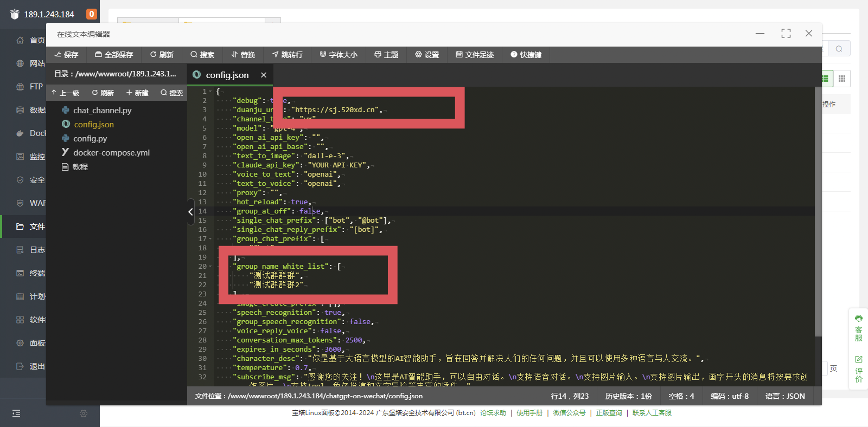Click the editor vertical scrollbar
Screen dimensions: 868x427
818,211
